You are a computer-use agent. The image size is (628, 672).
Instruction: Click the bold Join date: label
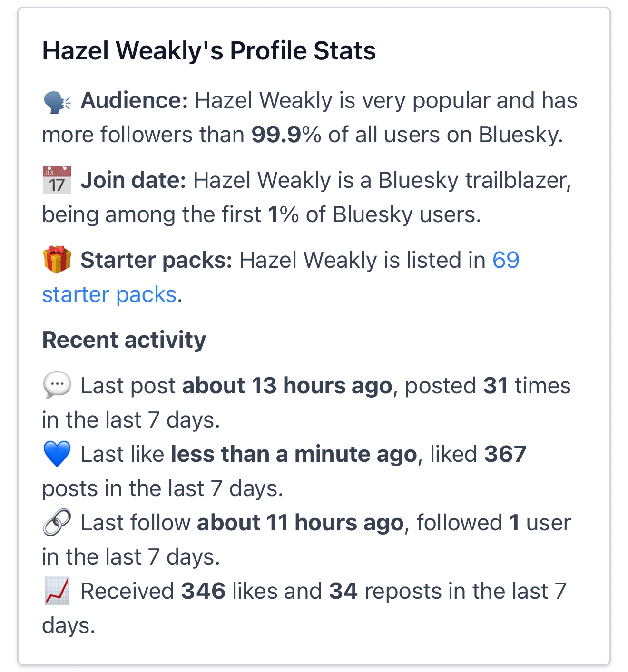pos(133,181)
